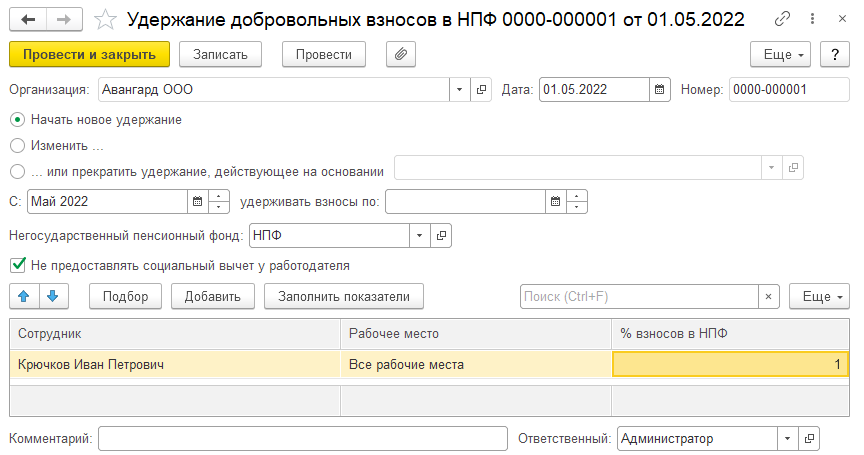The image size is (864, 455).
Task: Add document to favorites star
Action: coord(105,19)
